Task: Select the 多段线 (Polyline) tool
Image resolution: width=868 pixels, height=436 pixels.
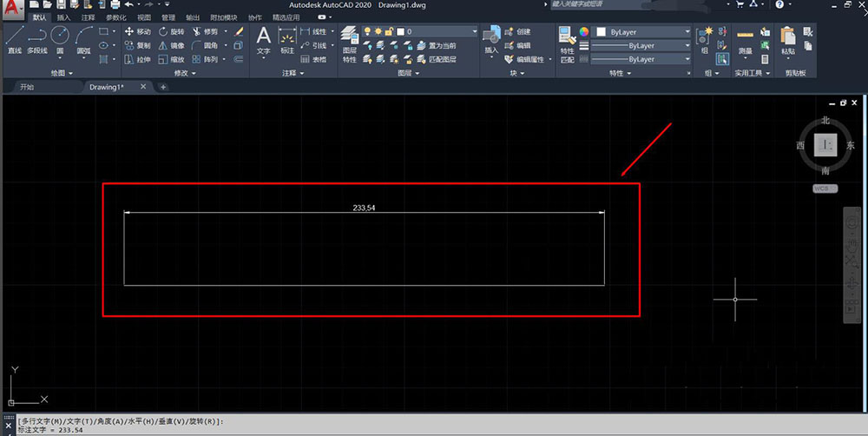Action: click(37, 40)
